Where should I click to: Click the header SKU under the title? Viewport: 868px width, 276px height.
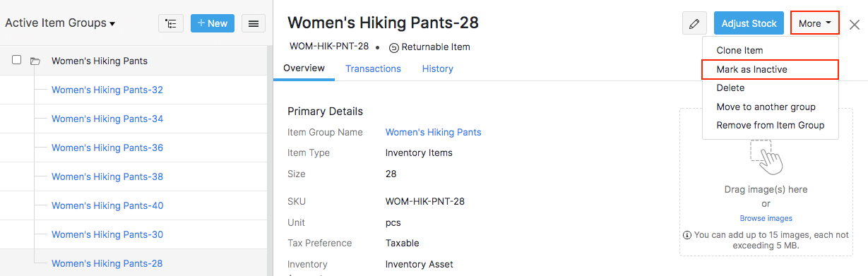329,47
